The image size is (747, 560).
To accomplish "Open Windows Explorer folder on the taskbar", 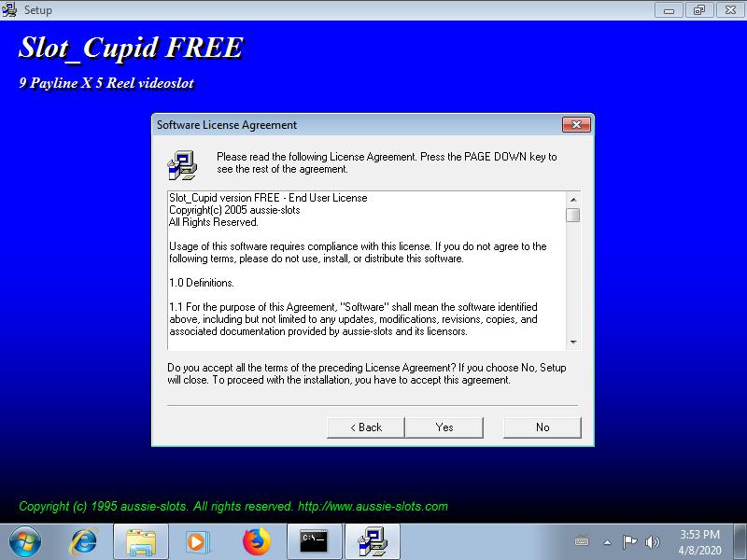I will click(141, 542).
